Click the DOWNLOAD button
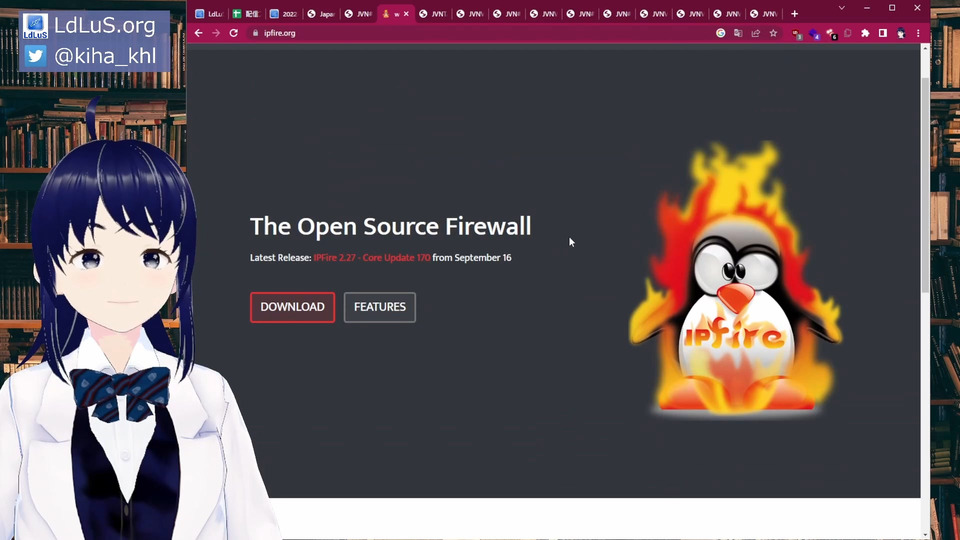Screen dimensions: 960x540 [292, 307]
